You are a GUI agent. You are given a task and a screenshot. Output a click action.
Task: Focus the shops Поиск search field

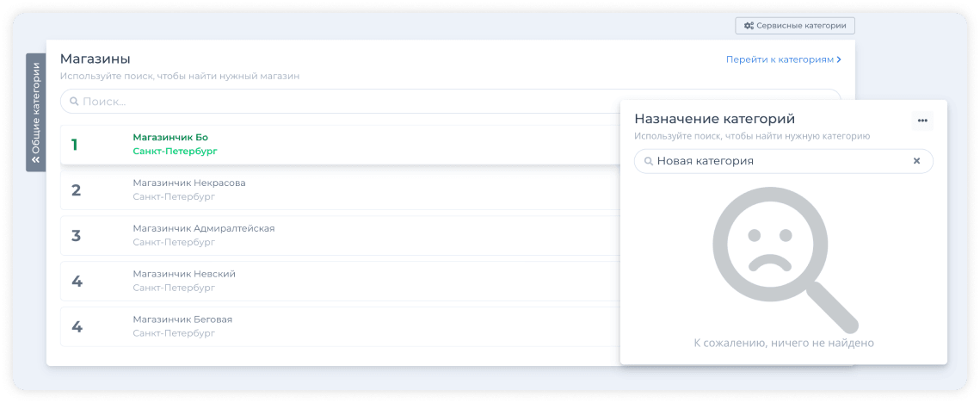[x=344, y=102]
